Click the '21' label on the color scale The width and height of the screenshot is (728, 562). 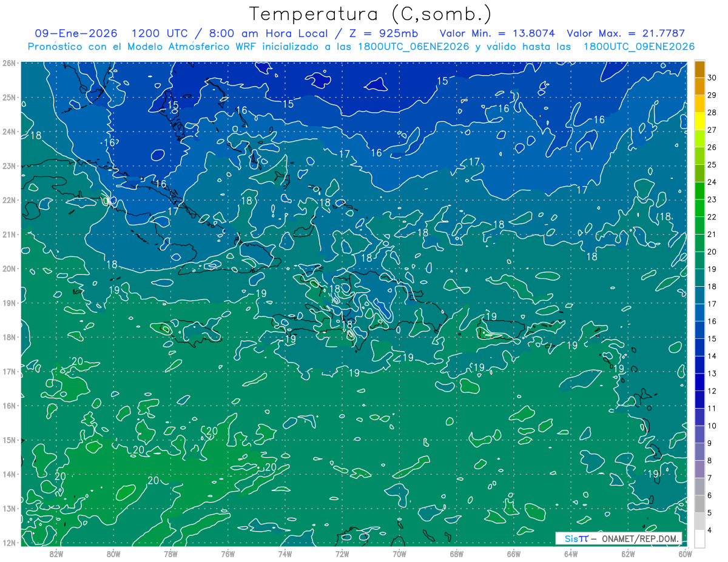(x=712, y=234)
